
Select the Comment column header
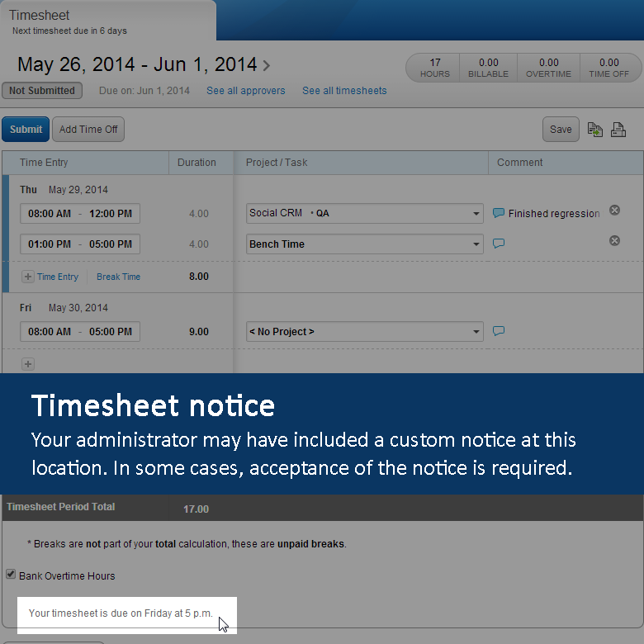(x=566, y=163)
